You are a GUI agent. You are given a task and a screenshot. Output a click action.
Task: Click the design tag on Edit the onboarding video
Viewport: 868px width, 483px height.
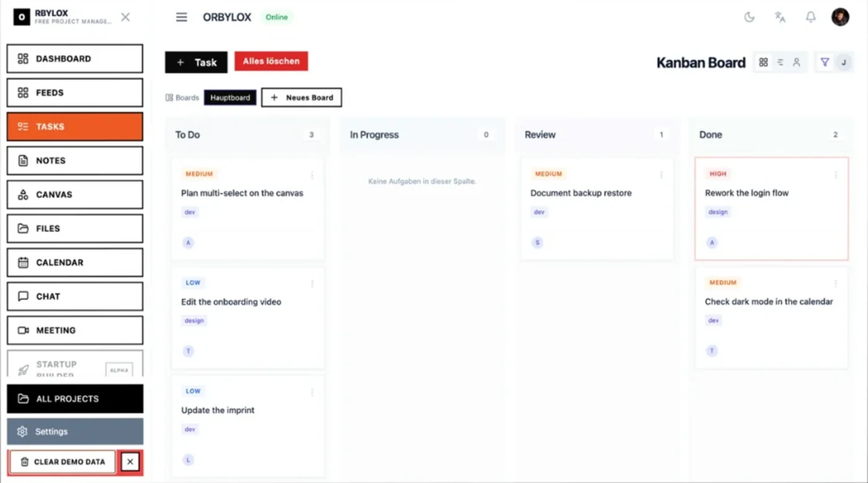pyautogui.click(x=194, y=321)
